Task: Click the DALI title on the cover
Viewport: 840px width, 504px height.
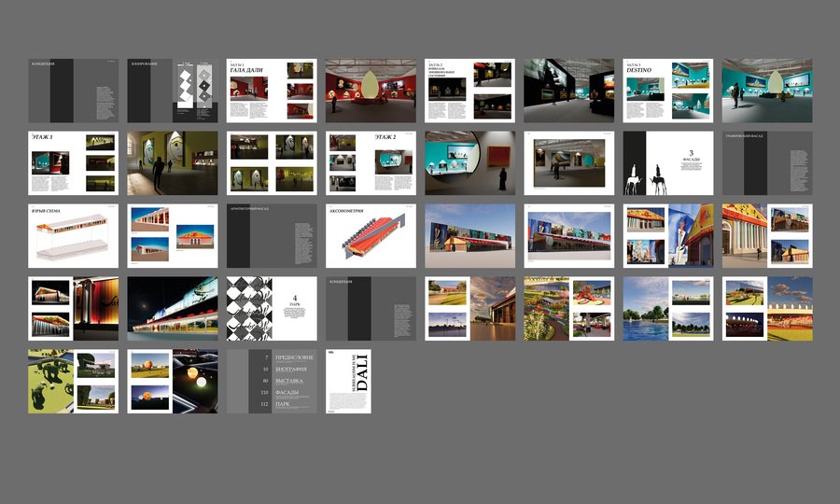Action: (363, 371)
